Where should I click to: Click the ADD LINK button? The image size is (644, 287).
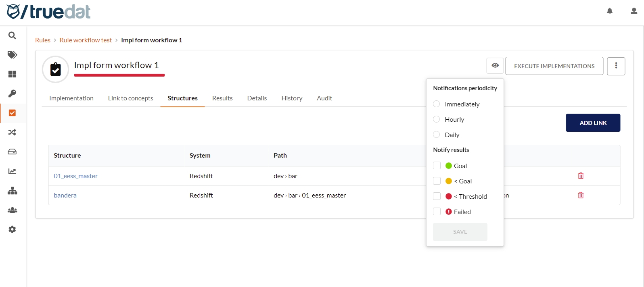(593, 123)
